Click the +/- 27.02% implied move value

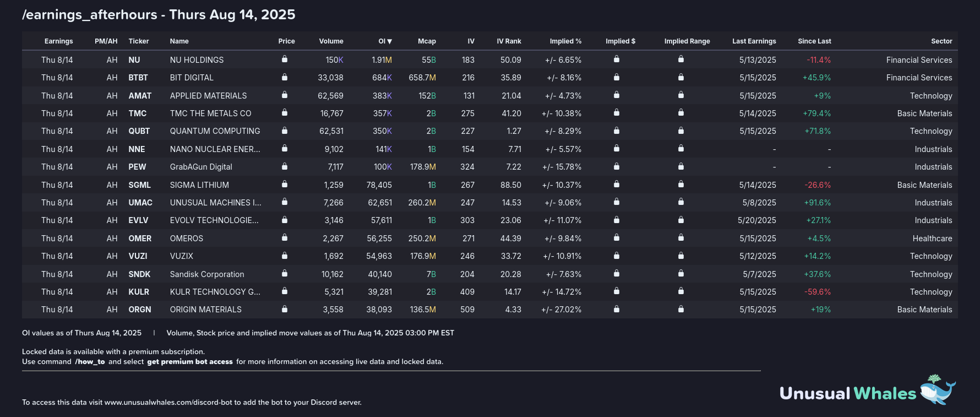[562, 310]
